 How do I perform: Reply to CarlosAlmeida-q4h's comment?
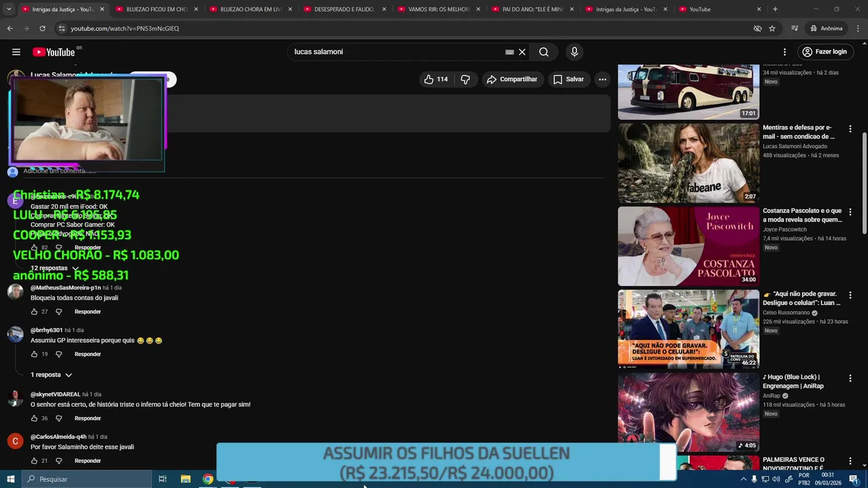click(87, 461)
